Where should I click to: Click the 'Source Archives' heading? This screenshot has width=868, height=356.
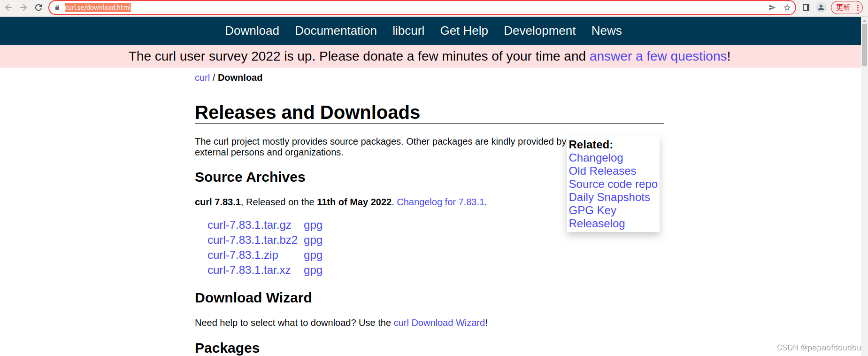pyautogui.click(x=250, y=177)
